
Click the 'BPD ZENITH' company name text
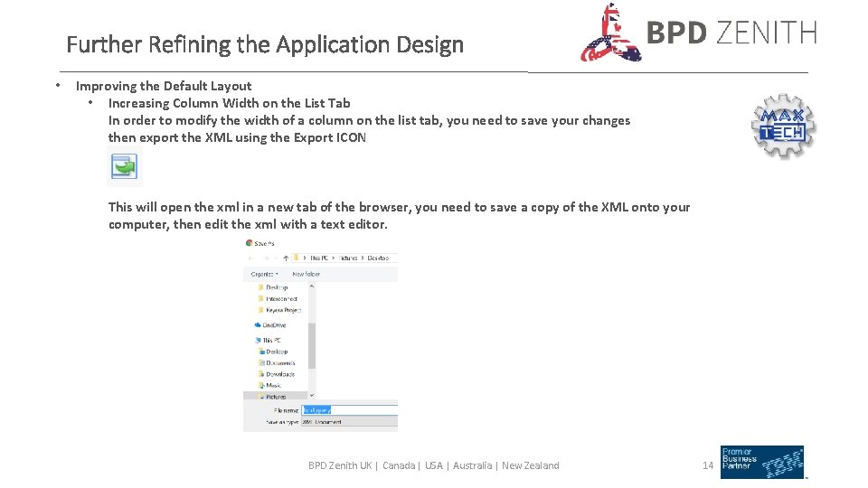click(x=731, y=33)
